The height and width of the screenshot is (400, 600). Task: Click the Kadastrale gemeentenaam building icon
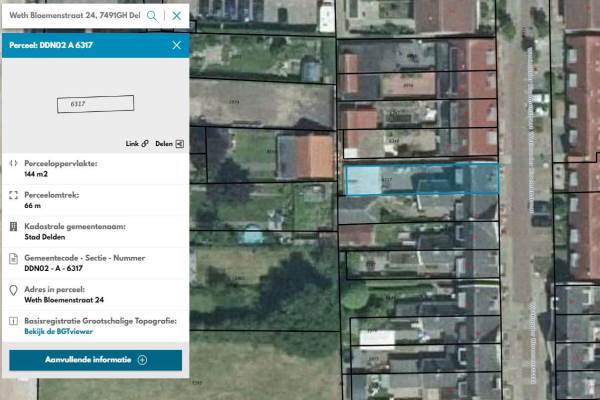[x=13, y=227]
